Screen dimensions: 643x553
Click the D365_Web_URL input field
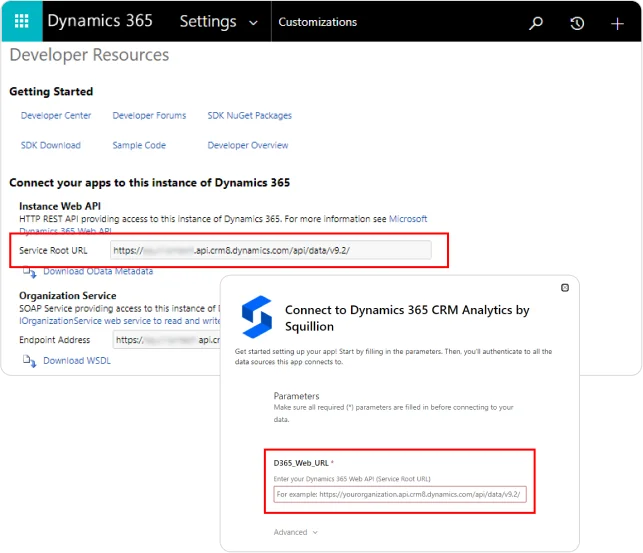click(x=400, y=494)
